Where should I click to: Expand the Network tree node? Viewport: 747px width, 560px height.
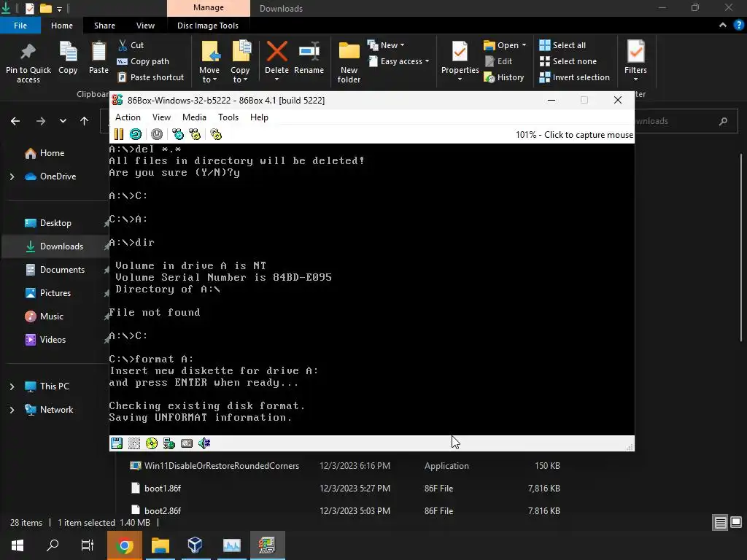pyautogui.click(x=12, y=410)
